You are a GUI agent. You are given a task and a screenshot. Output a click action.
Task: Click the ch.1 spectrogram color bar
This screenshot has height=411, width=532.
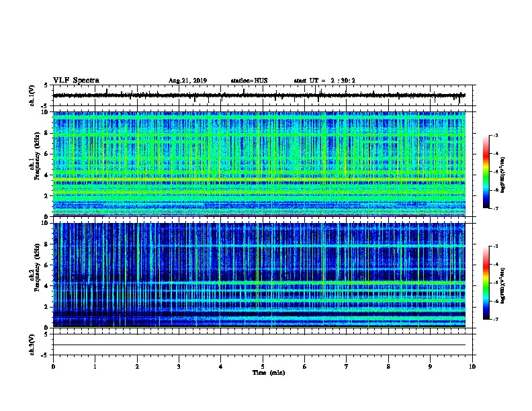tap(486, 172)
